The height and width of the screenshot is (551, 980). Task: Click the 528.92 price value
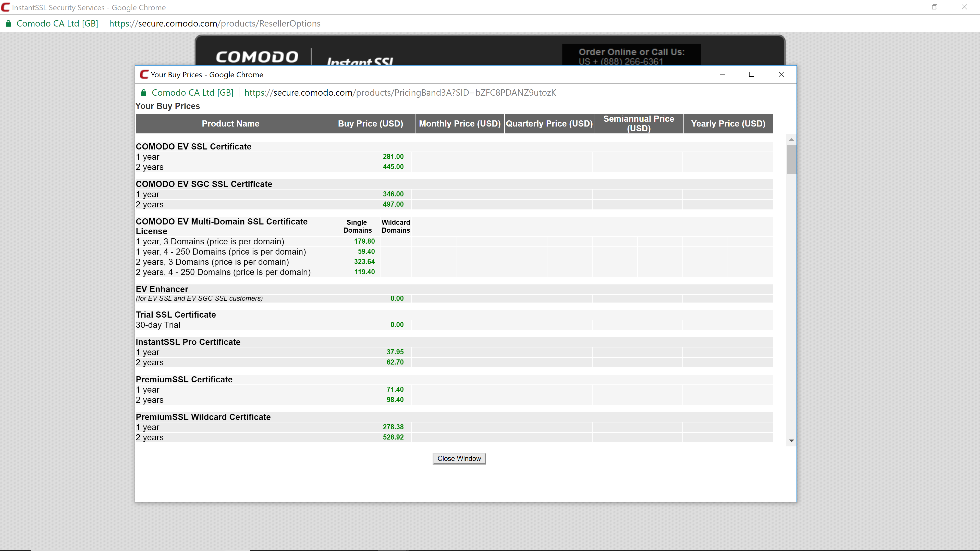pyautogui.click(x=393, y=437)
